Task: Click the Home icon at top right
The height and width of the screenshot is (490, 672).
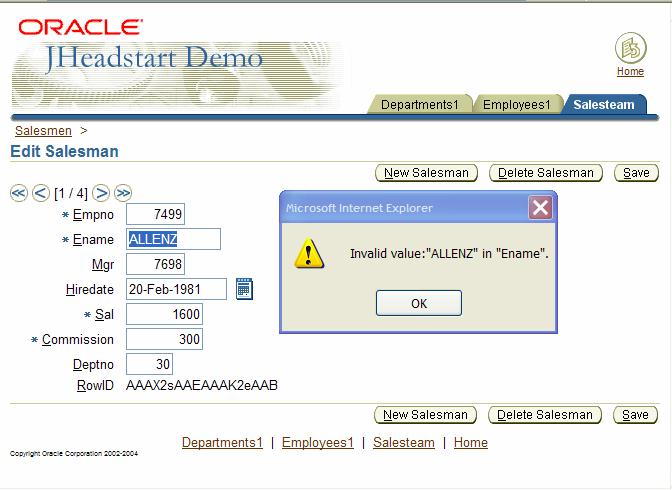Action: coord(630,48)
